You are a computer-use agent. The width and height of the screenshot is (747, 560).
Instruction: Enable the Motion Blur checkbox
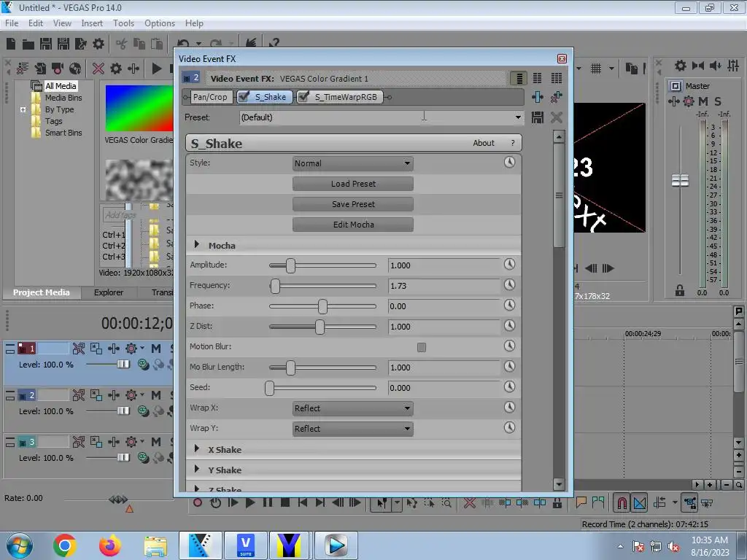422,347
